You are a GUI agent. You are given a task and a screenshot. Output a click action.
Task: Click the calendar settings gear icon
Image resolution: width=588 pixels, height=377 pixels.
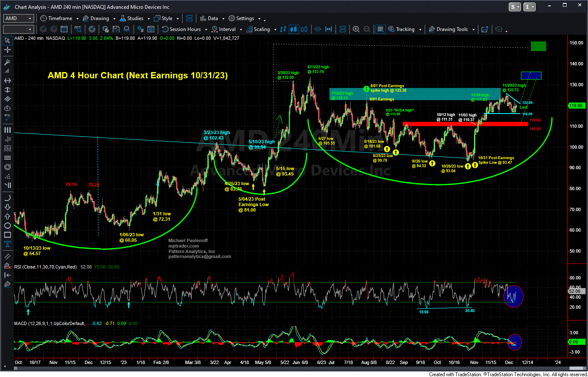[151, 29]
